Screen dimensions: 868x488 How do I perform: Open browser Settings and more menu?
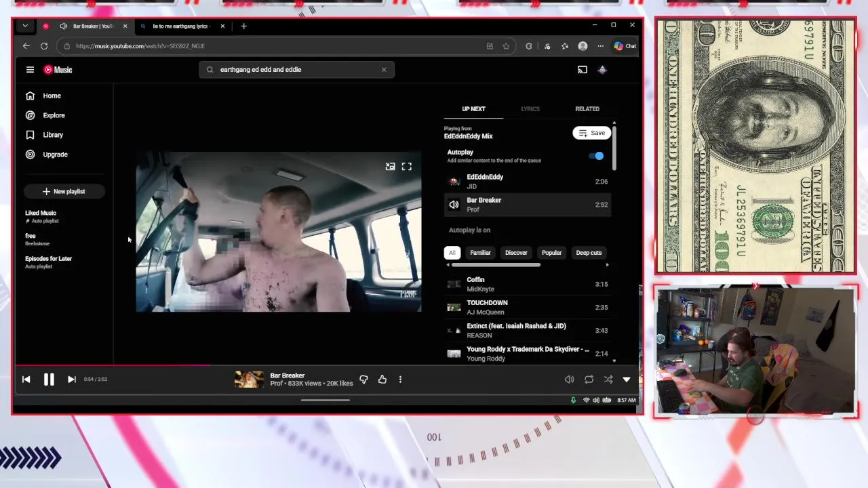600,46
